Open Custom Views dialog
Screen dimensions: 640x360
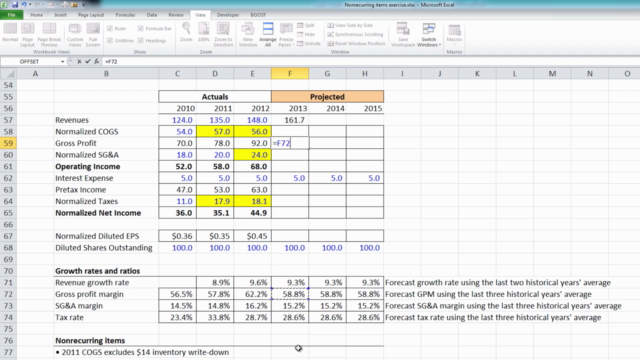tap(75, 34)
